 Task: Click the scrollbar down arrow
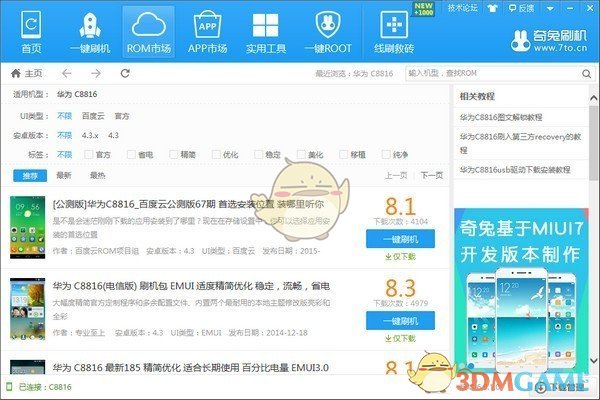click(x=593, y=360)
